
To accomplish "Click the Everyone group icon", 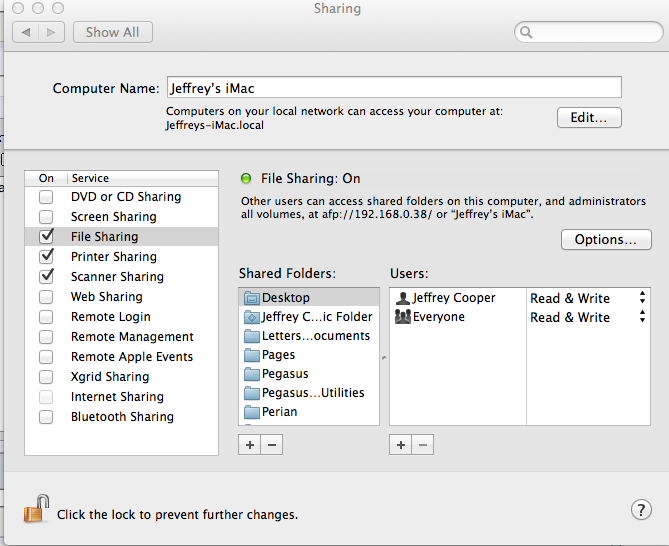I will pos(402,317).
